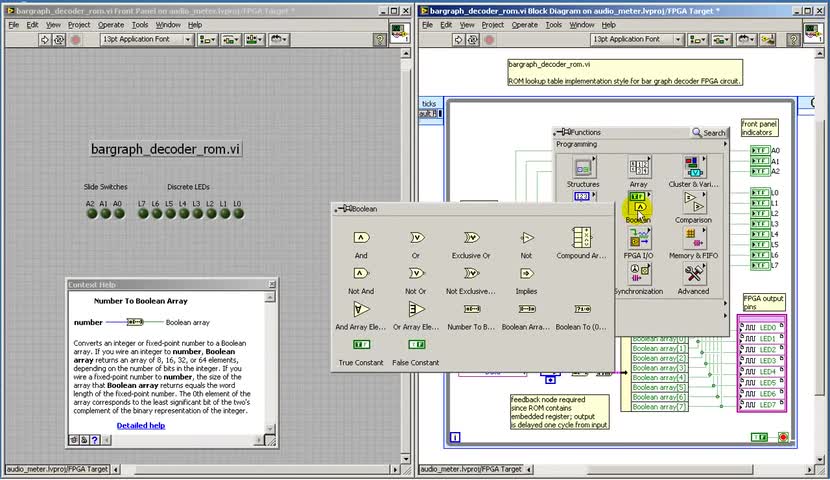The image size is (830, 480).
Task: Open the font dropdown in the Front Panel window
Action: (143, 39)
